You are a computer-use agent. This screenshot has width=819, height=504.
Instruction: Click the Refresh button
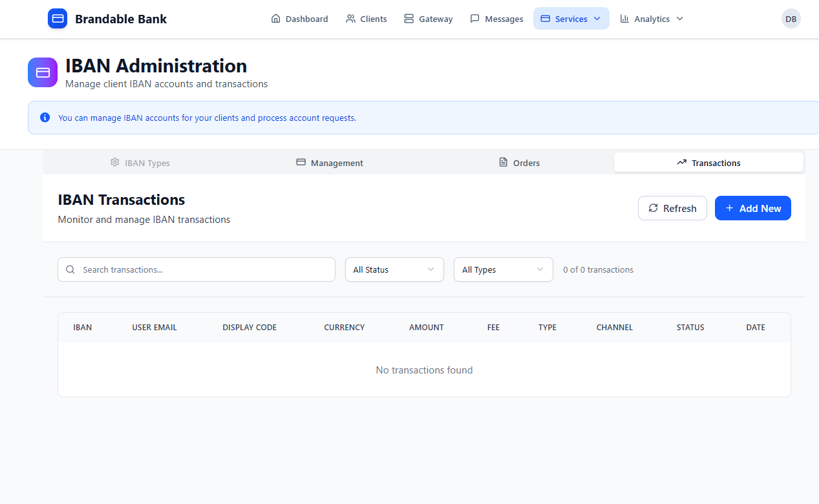672,207
